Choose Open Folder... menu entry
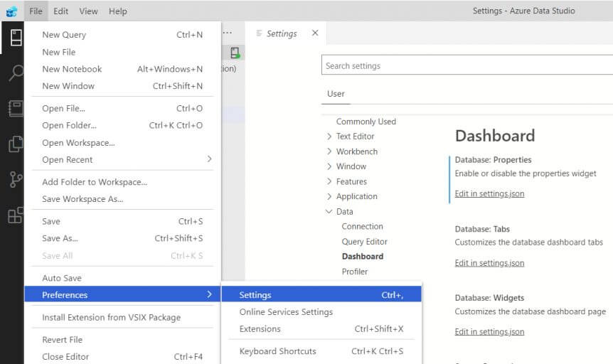Image resolution: width=613 pixels, height=364 pixels. point(122,126)
